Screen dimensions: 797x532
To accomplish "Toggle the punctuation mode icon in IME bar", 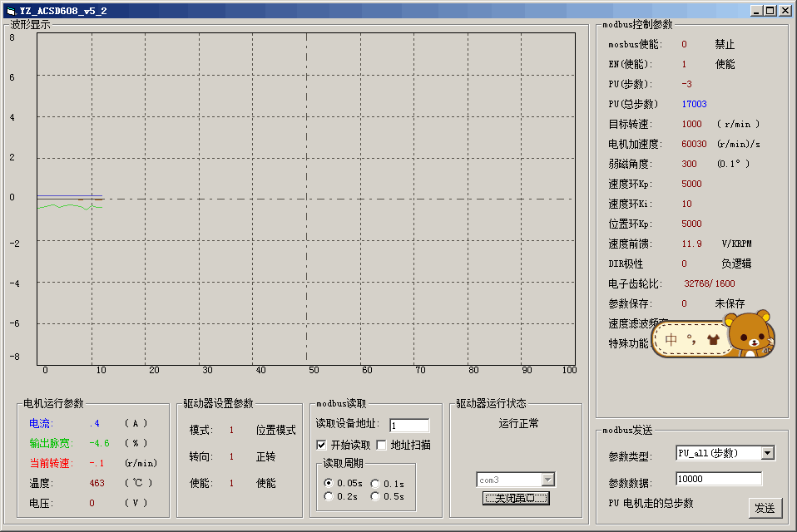I will point(691,339).
